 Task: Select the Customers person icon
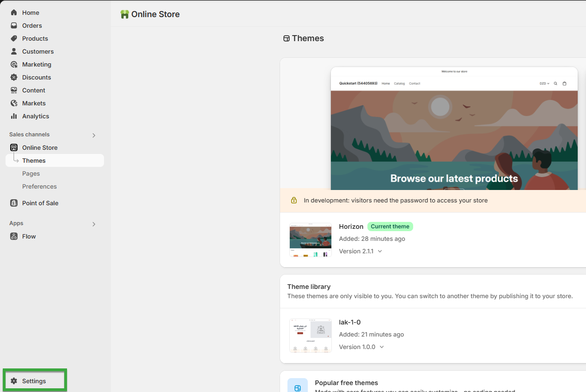(x=14, y=51)
